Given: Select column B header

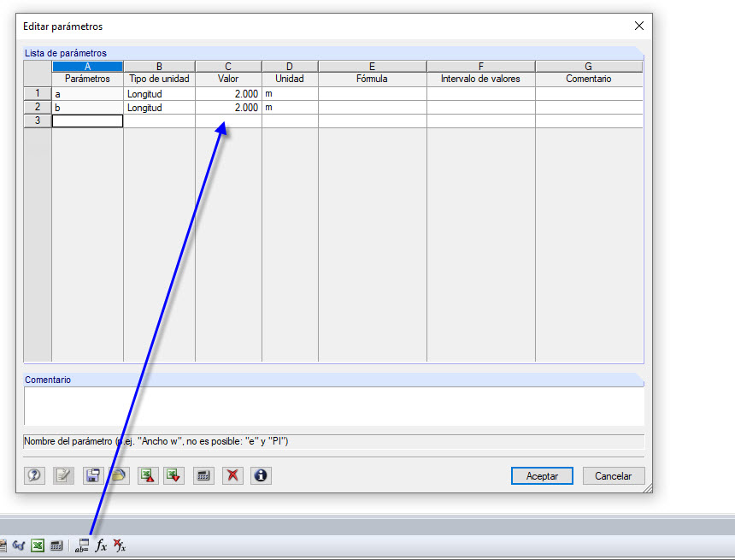Looking at the screenshot, I should point(159,66).
